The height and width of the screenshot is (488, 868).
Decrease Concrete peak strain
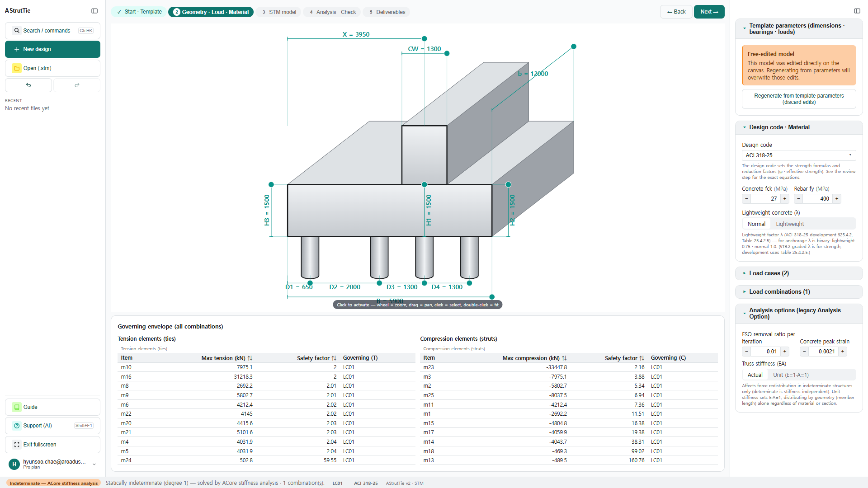[x=804, y=352]
